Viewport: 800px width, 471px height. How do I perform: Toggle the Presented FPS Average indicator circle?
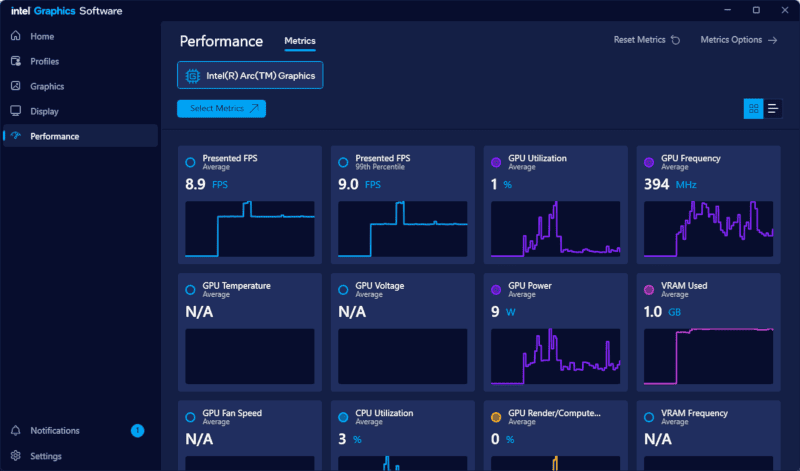tap(191, 162)
